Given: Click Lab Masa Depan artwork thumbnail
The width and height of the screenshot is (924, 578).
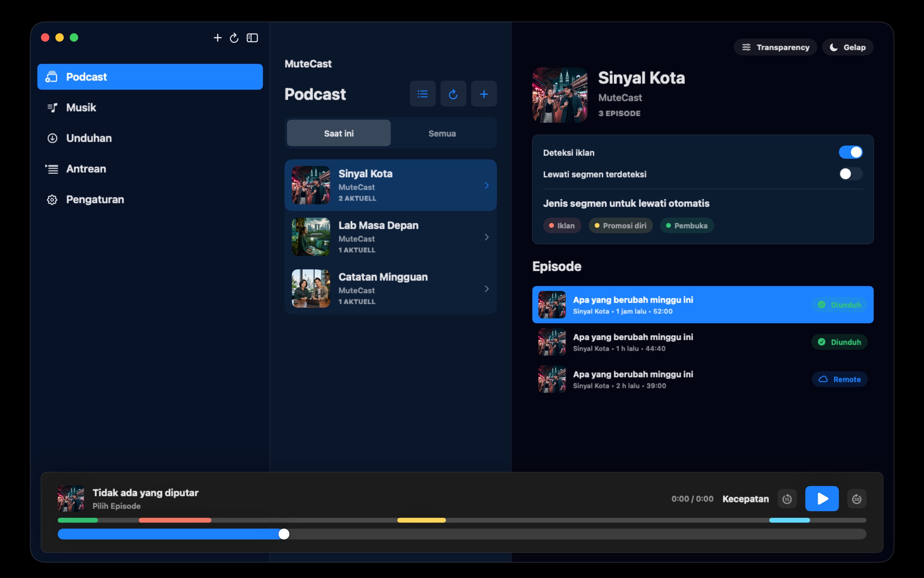Looking at the screenshot, I should tap(311, 237).
